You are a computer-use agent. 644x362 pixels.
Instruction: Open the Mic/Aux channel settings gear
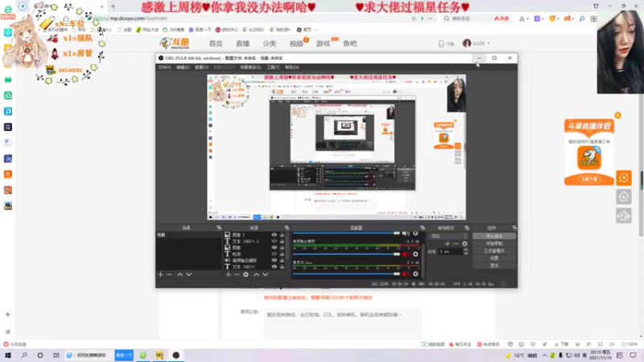pyautogui.click(x=415, y=274)
